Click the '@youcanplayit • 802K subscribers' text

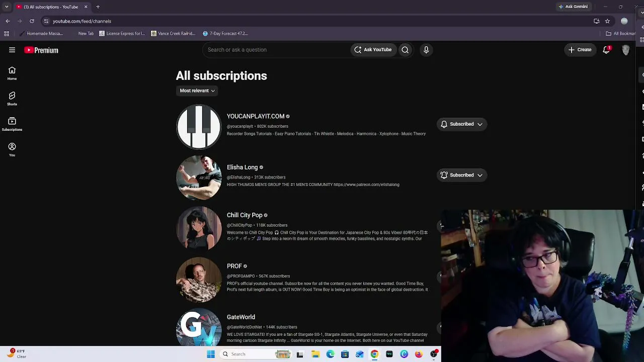[258, 126]
